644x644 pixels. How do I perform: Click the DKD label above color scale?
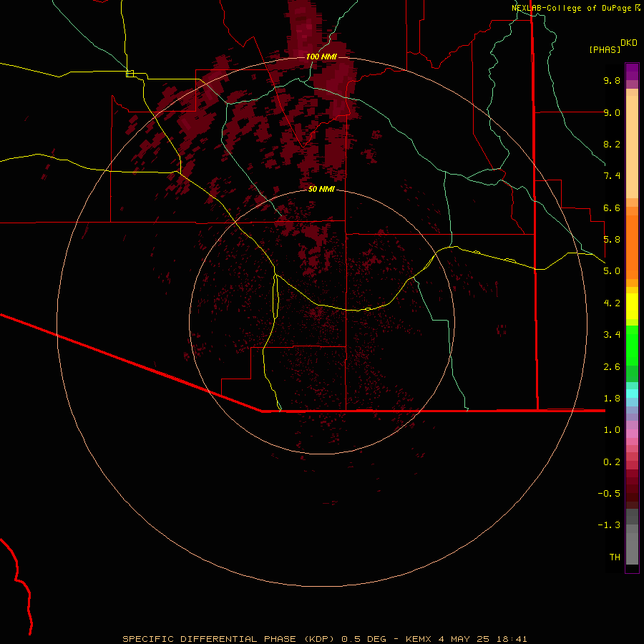629,42
